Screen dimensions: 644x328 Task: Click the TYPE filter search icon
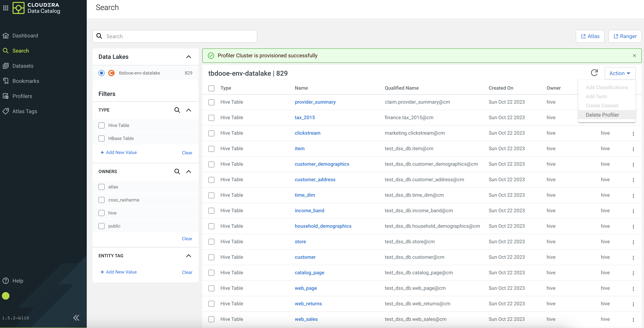(x=177, y=110)
